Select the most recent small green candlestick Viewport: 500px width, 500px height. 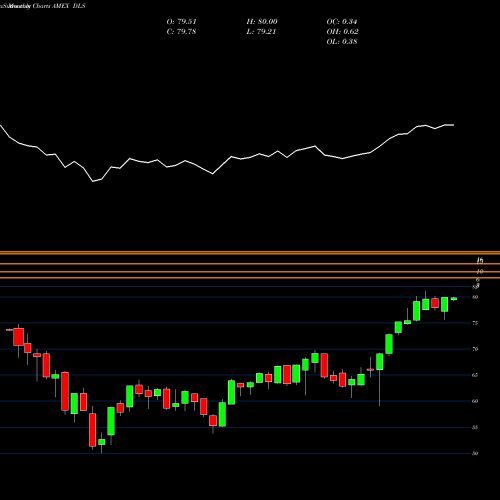pos(454,299)
